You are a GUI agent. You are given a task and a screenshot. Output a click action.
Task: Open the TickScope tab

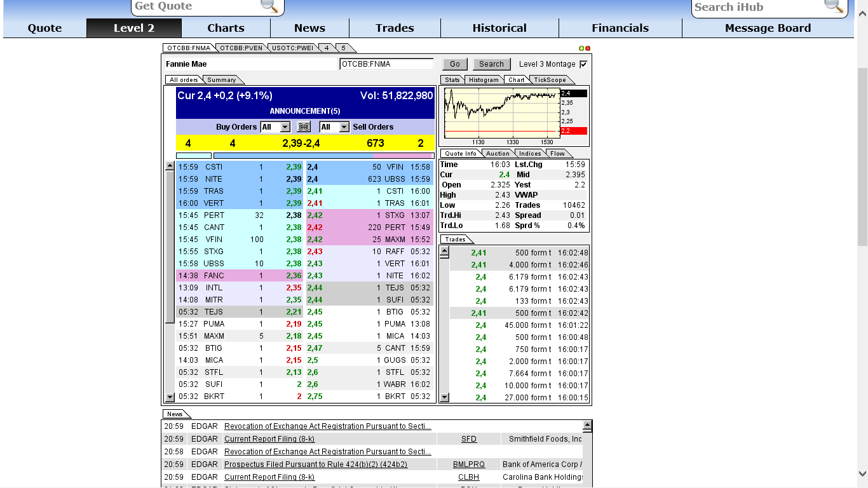550,80
